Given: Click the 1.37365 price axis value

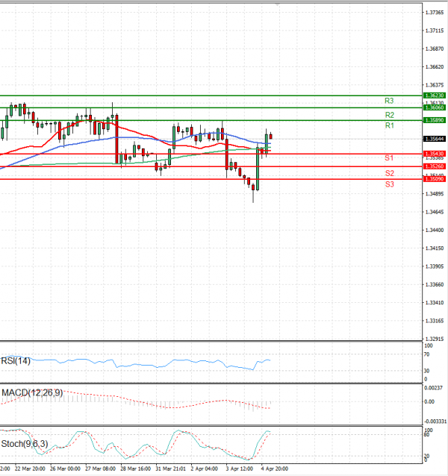Looking at the screenshot, I should coord(435,13).
